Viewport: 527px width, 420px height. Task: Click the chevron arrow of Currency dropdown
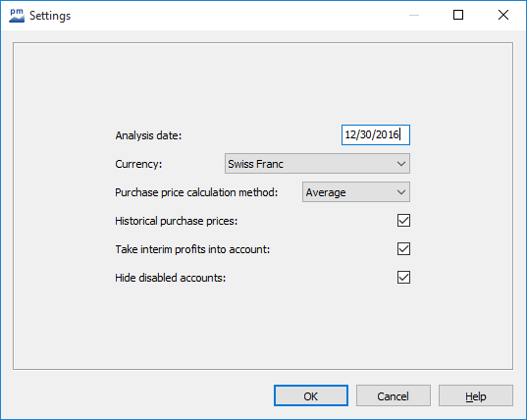401,164
